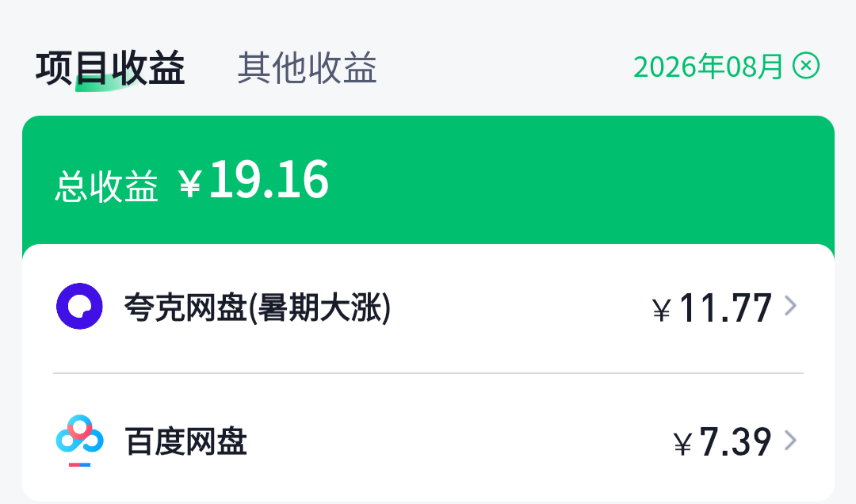This screenshot has height=504, width=856.
Task: Click the Quark purple ring logo
Action: 80,307
